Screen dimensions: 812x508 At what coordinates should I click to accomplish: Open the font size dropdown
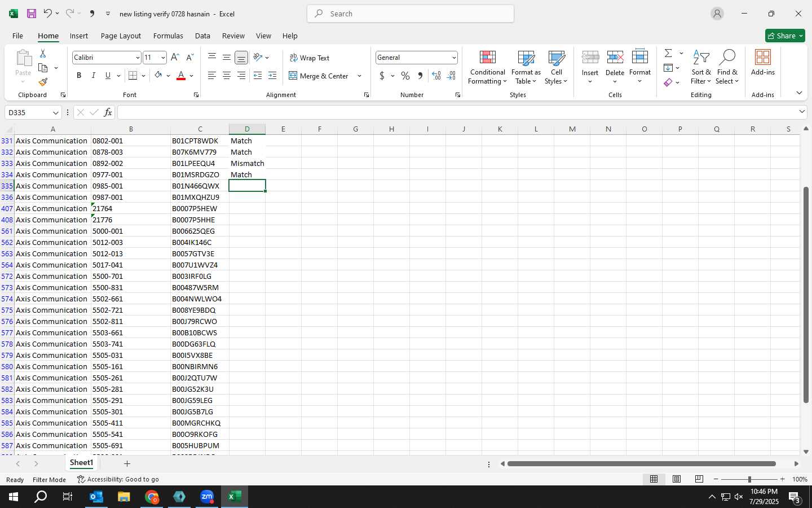pyautogui.click(x=163, y=58)
